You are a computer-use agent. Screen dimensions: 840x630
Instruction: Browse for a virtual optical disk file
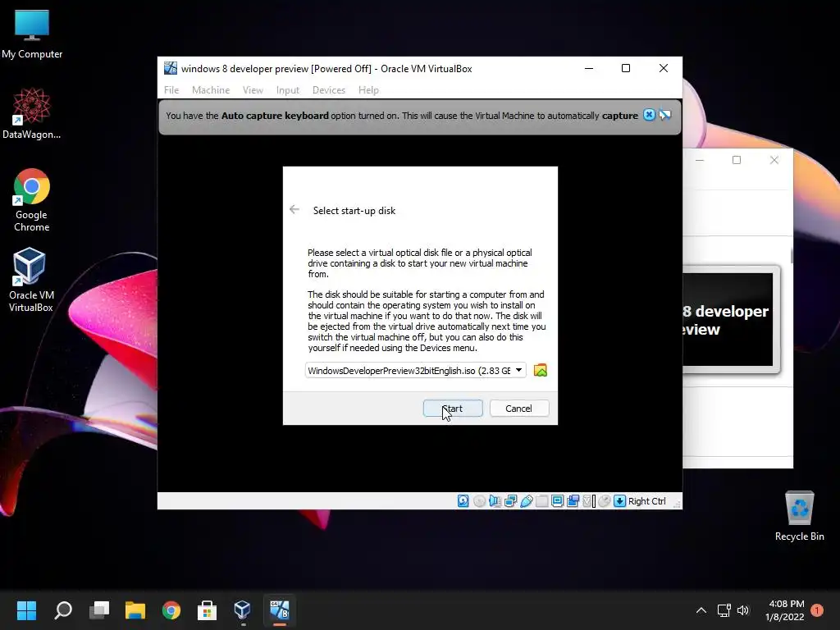tap(541, 370)
